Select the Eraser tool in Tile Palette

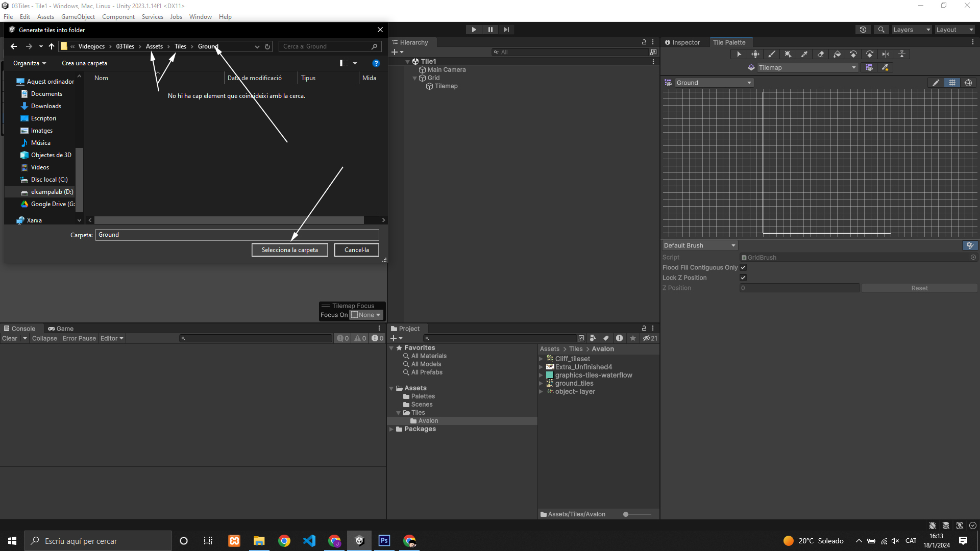tap(820, 54)
